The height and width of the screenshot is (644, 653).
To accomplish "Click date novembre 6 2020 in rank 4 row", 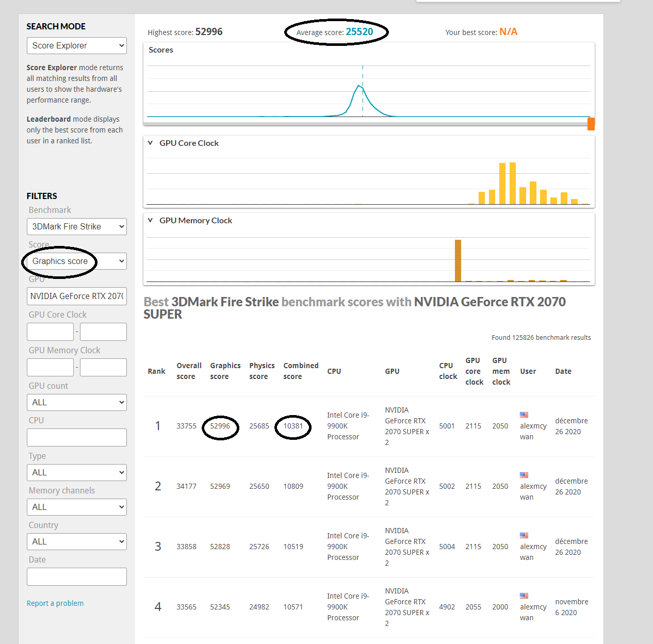I will click(572, 607).
